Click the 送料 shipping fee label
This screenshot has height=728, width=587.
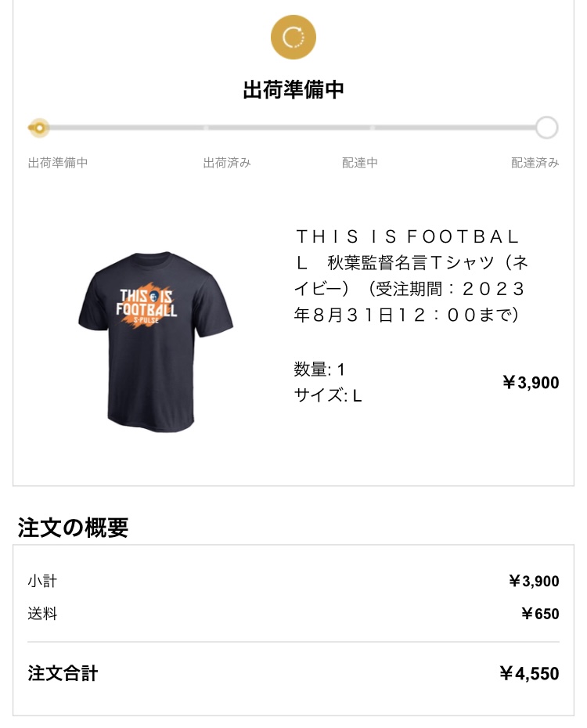[x=42, y=614]
